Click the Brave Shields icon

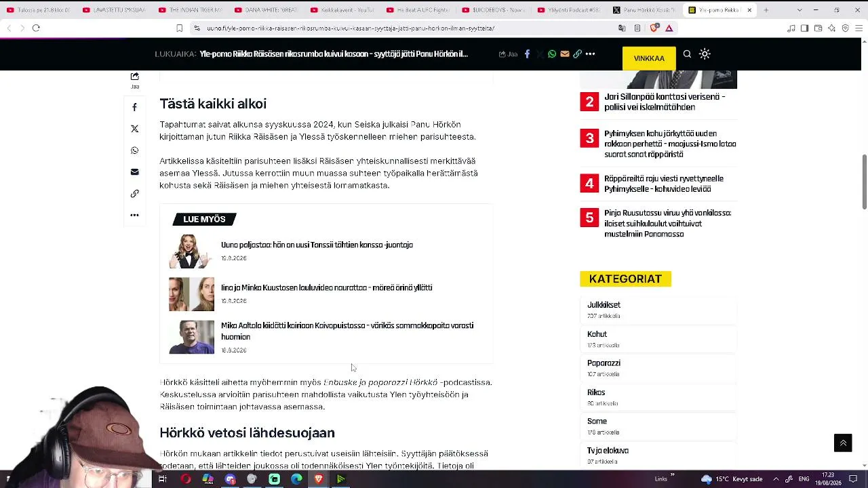(x=654, y=28)
